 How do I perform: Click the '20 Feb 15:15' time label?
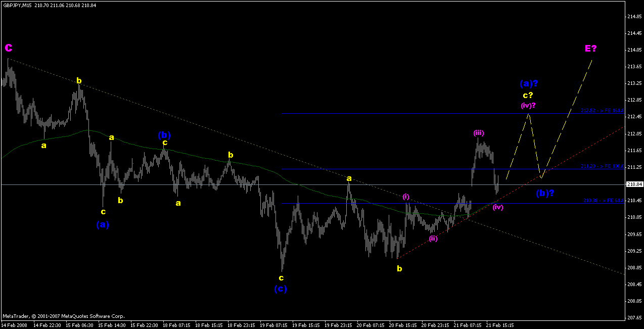coord(403,325)
